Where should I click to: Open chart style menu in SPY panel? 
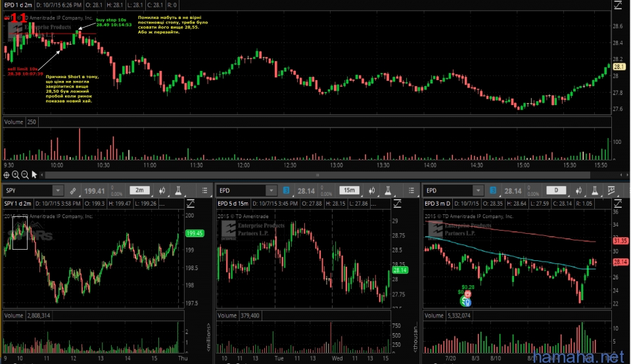[162, 191]
